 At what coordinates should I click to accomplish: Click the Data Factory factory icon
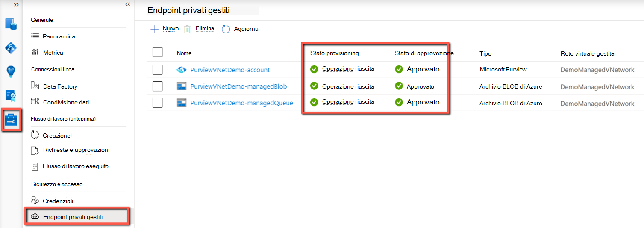point(35,86)
